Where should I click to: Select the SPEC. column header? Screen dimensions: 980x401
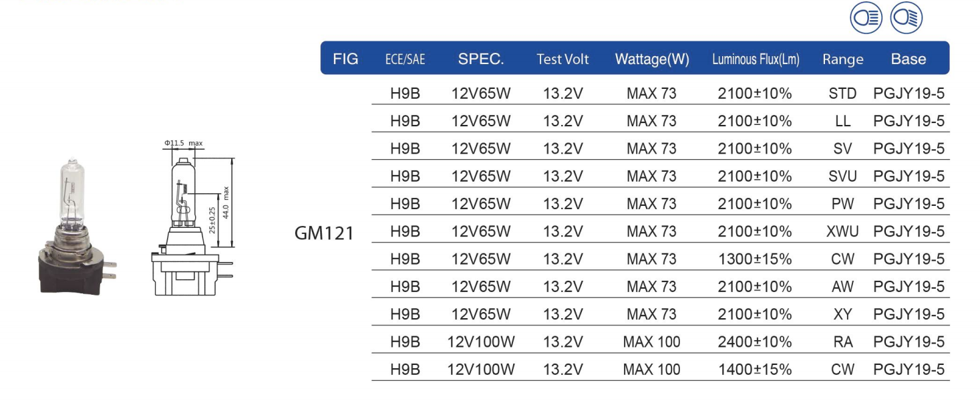[x=481, y=59]
